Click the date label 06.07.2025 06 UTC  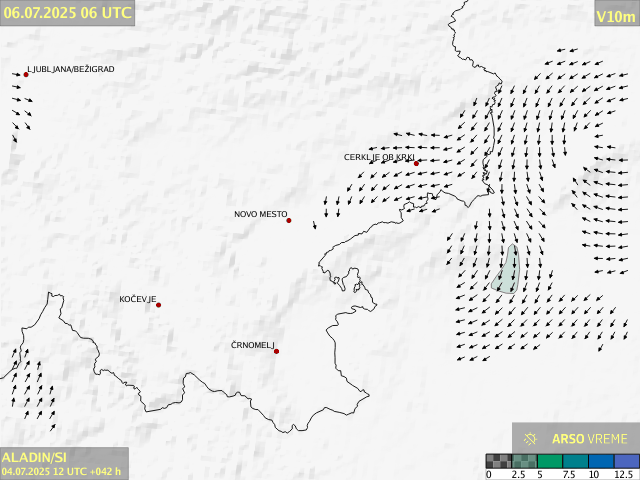tap(67, 13)
